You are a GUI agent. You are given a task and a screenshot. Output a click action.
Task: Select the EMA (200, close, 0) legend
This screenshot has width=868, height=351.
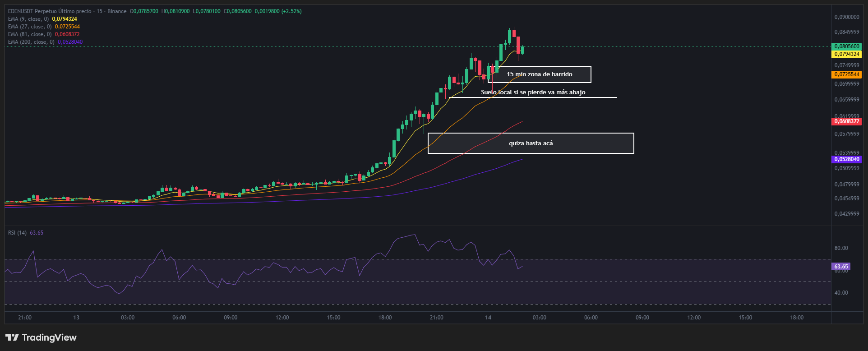(x=31, y=42)
